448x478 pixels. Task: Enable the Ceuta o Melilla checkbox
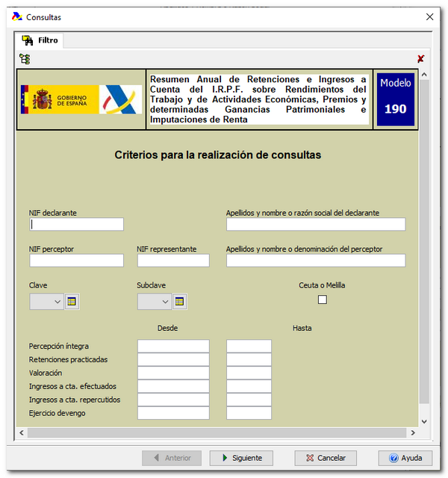coord(323,299)
